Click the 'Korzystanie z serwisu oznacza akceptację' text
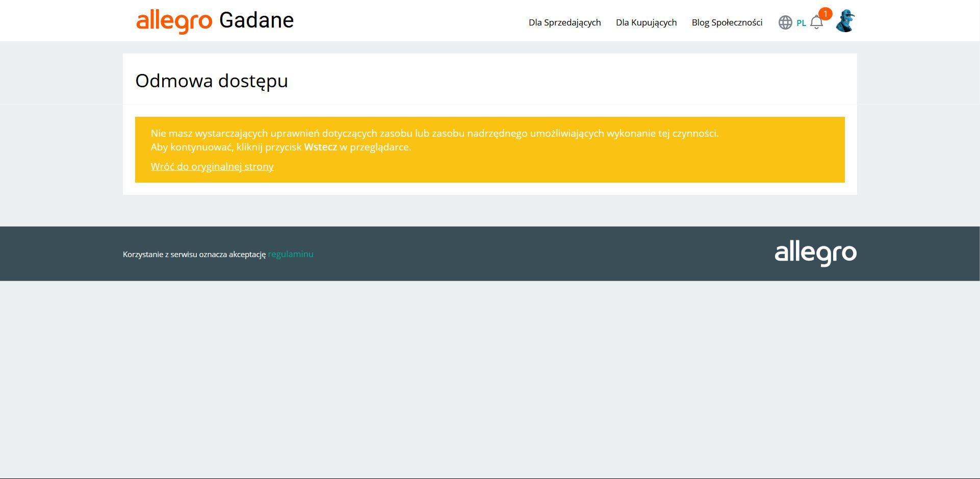 (194, 254)
